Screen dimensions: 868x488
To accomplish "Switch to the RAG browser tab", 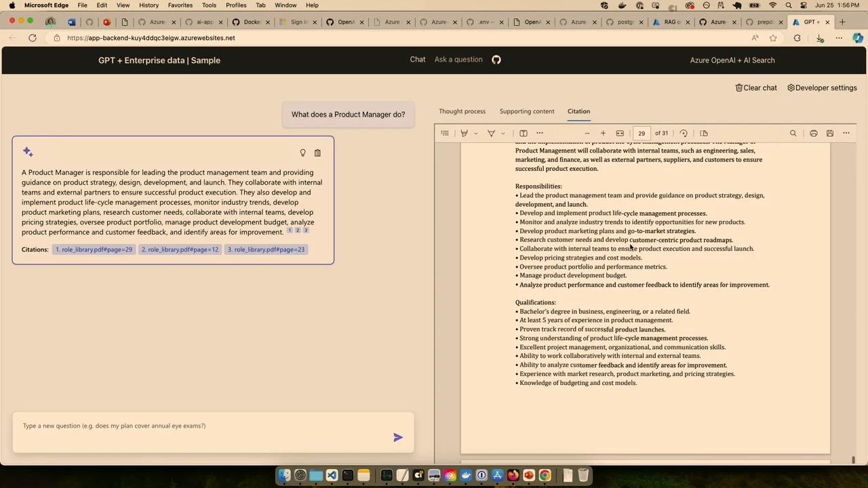I will 672,22.
